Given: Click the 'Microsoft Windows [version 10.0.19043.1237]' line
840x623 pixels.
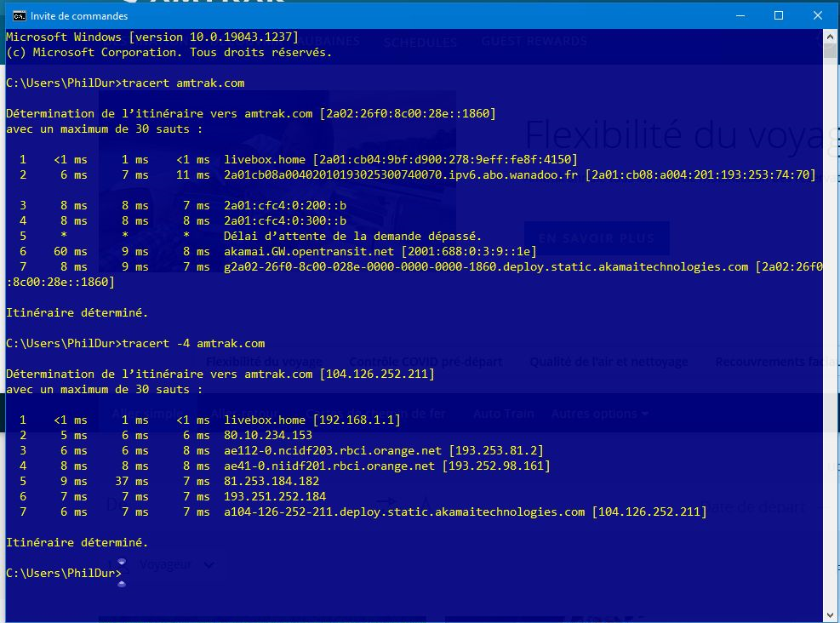Looking at the screenshot, I should click(x=152, y=37).
